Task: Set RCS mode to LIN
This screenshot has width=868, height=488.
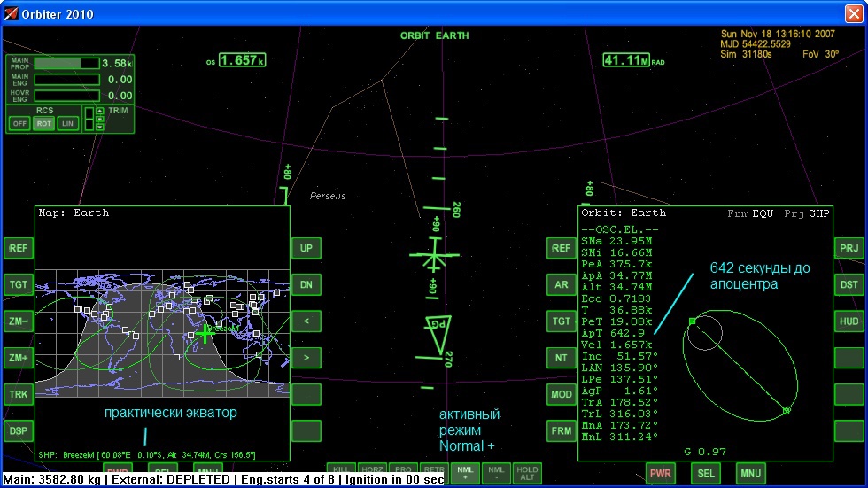Action: [67, 123]
